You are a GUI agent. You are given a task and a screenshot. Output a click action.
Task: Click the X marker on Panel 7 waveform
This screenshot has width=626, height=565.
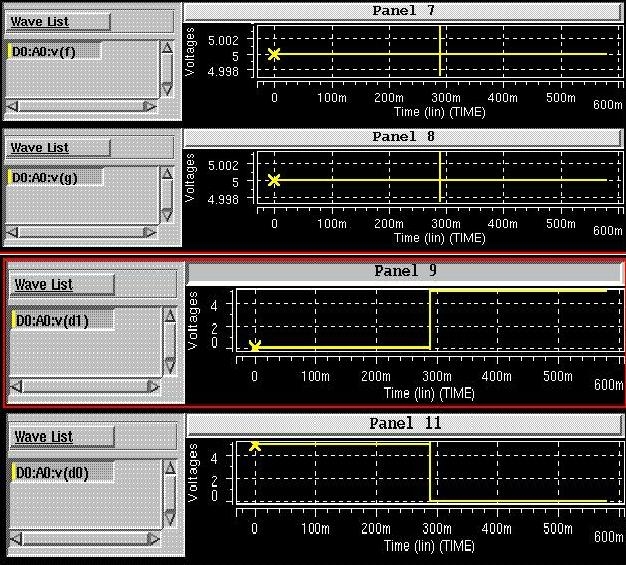[x=274, y=54]
